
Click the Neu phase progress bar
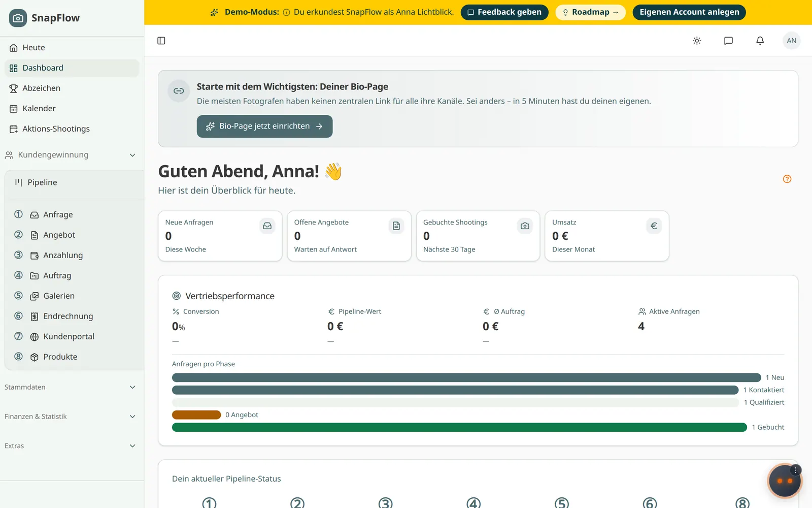[x=466, y=377]
